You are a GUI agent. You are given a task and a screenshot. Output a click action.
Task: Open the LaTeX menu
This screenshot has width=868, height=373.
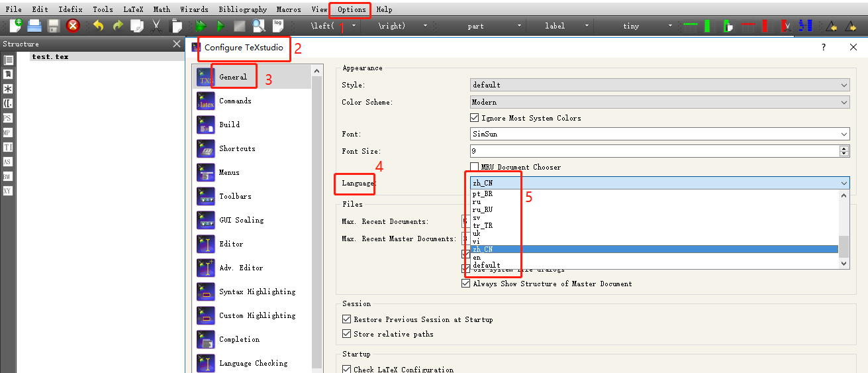point(132,9)
